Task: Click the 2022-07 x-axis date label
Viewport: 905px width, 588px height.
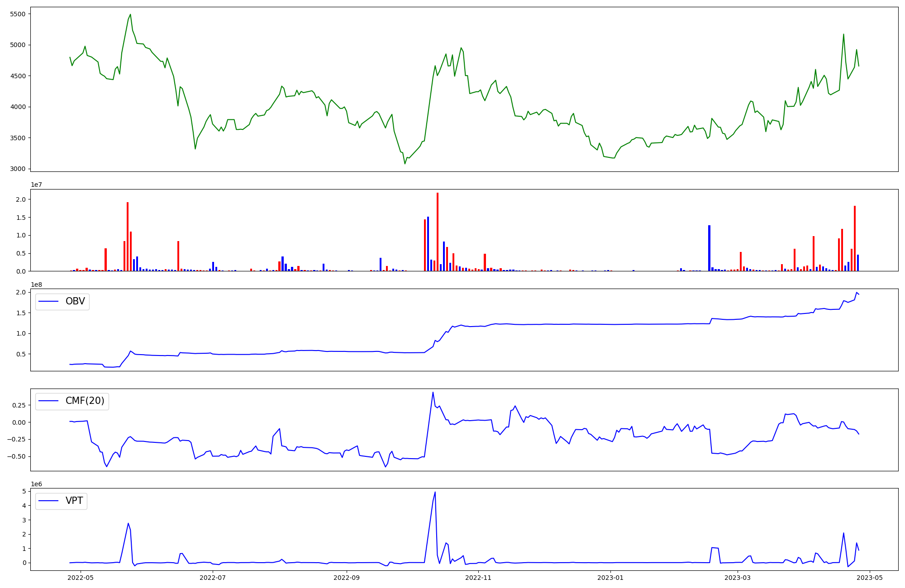Action: pos(212,578)
